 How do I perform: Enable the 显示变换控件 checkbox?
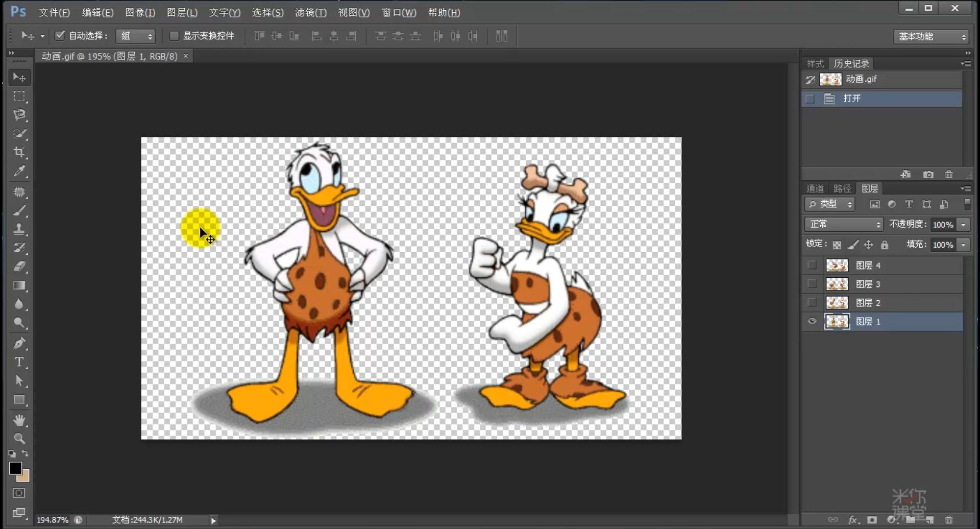click(174, 36)
